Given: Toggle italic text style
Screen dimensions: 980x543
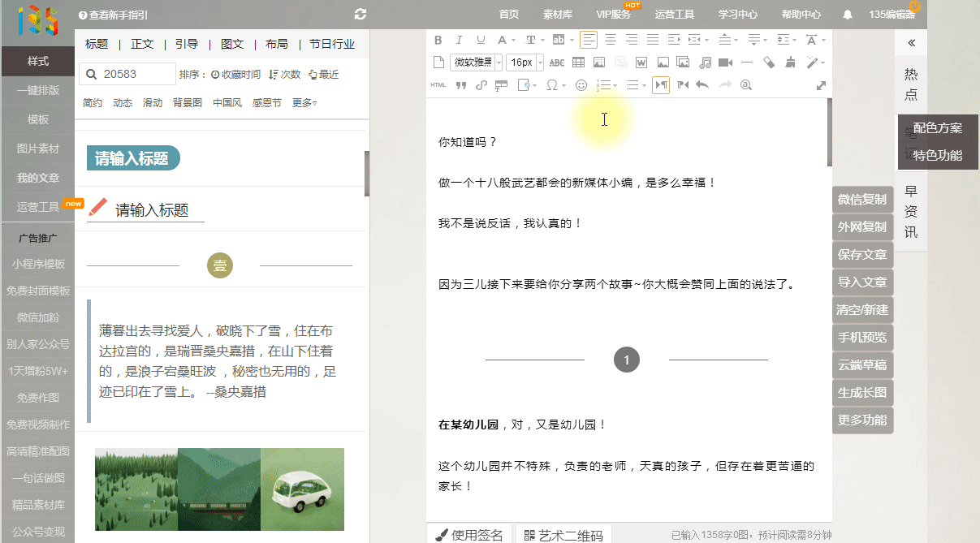Looking at the screenshot, I should coord(460,40).
